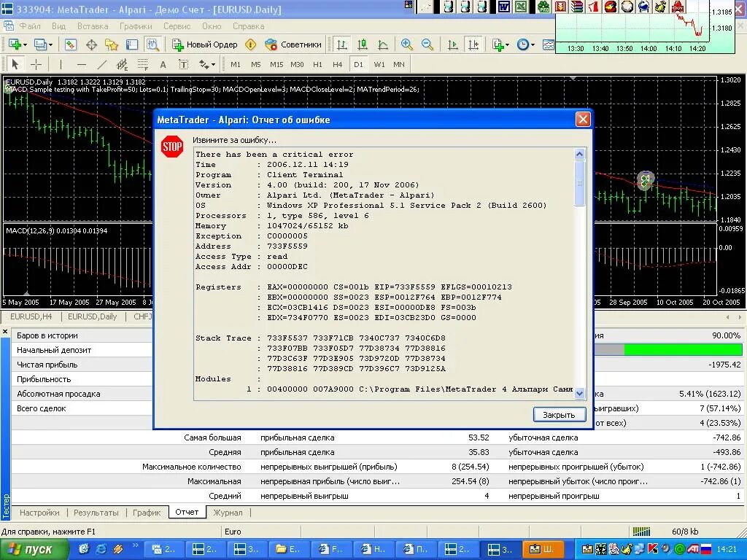Screen dimensions: 747x560
Task: Expand the New Chart dropdown arrow
Action: (x=26, y=45)
